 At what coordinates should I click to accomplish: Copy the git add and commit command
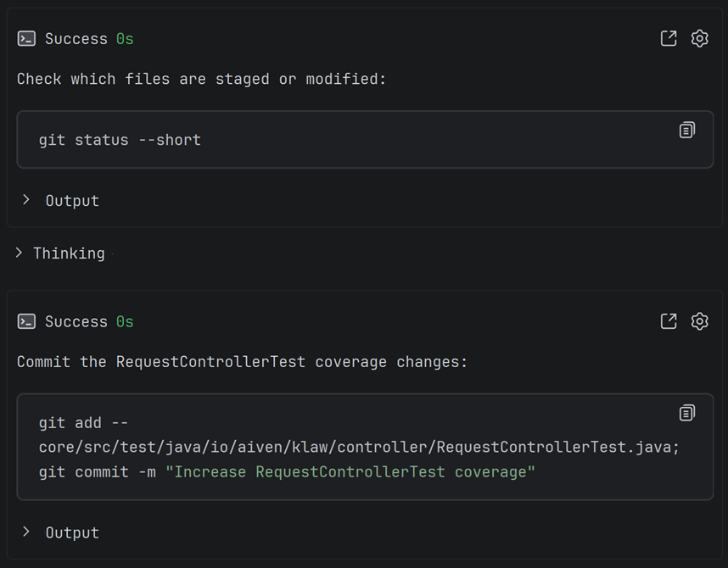(687, 413)
